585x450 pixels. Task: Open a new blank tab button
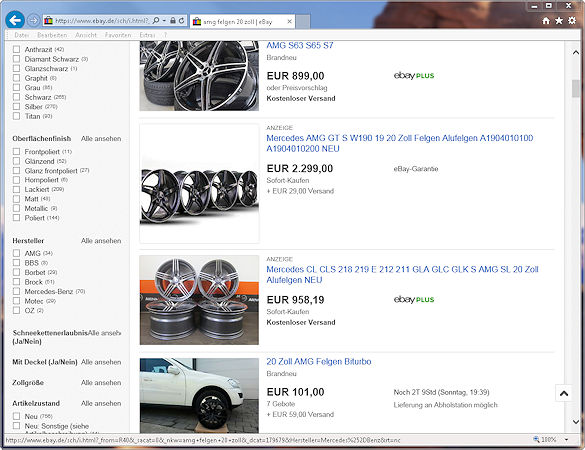tap(303, 22)
